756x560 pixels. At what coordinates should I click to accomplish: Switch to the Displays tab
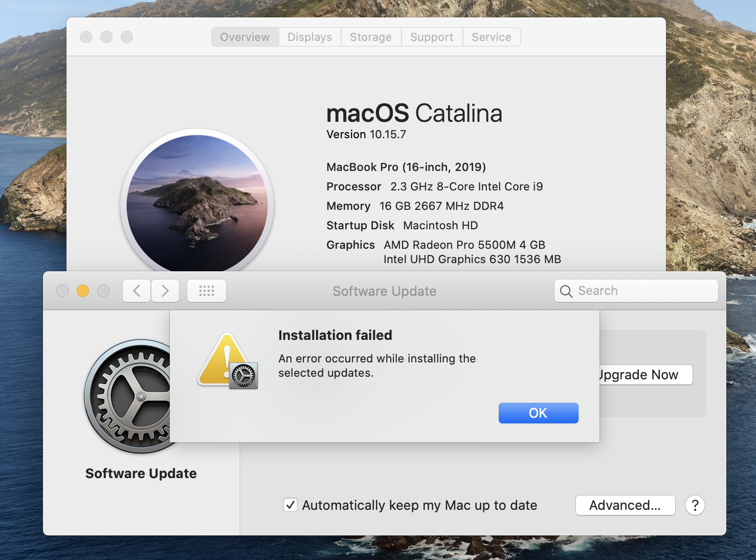pos(309,37)
